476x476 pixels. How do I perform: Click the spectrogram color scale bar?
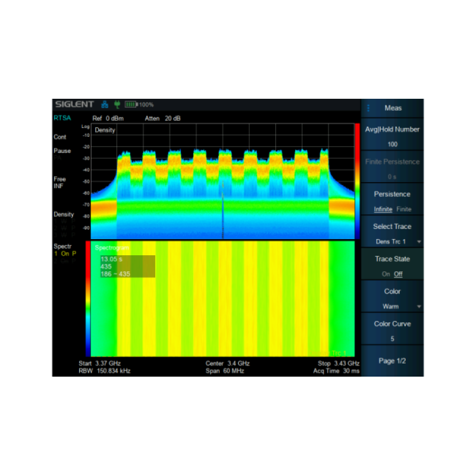point(88,299)
